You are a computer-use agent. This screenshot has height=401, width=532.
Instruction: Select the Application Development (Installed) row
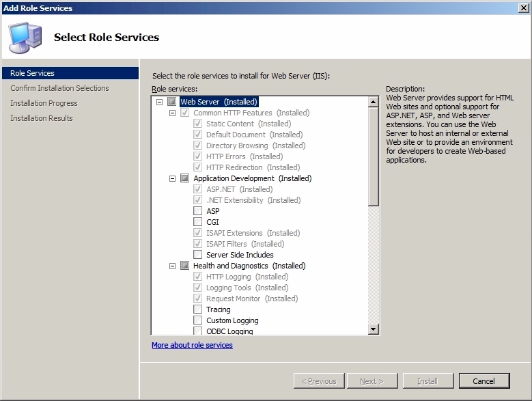(253, 178)
